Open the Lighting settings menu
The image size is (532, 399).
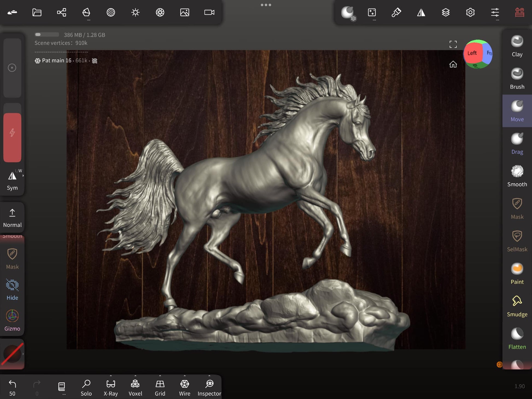point(135,12)
